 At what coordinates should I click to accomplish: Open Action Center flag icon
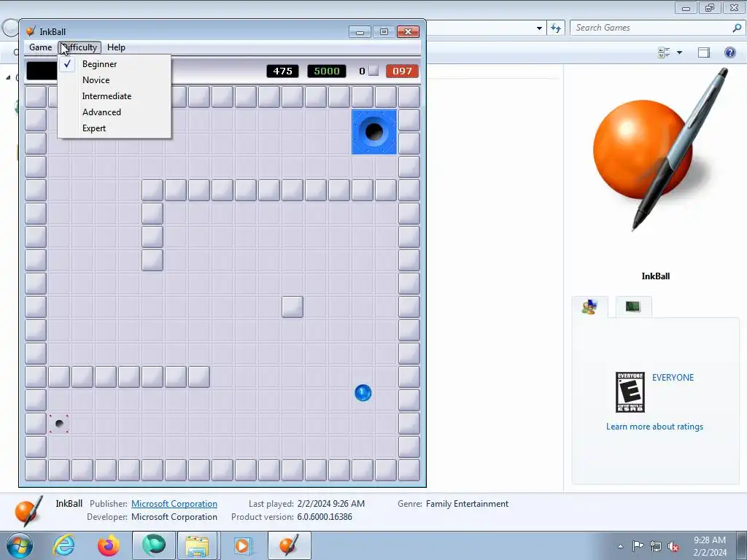[x=638, y=546]
